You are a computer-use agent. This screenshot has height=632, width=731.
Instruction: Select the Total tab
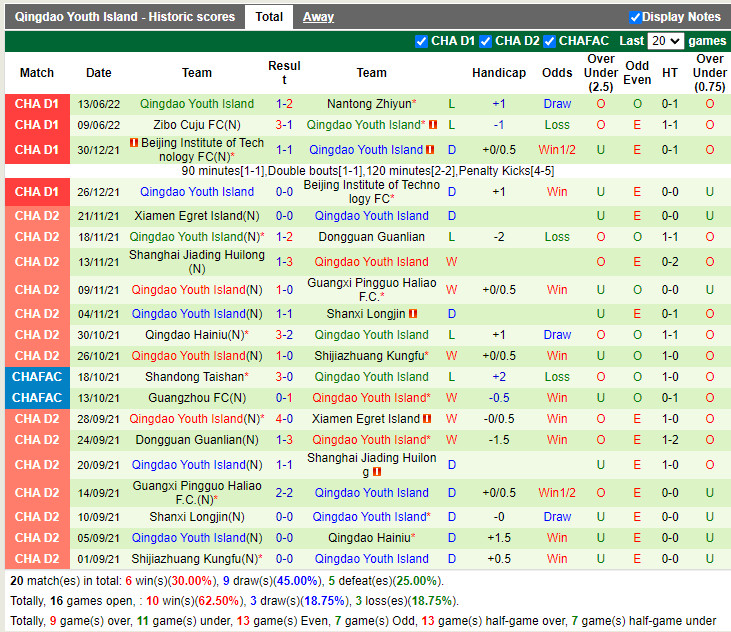(268, 17)
